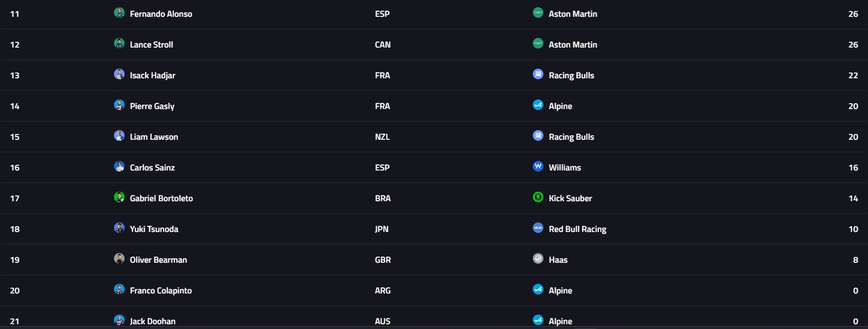Open Liam Lawson driver name link
This screenshot has width=868, height=329.
(154, 137)
